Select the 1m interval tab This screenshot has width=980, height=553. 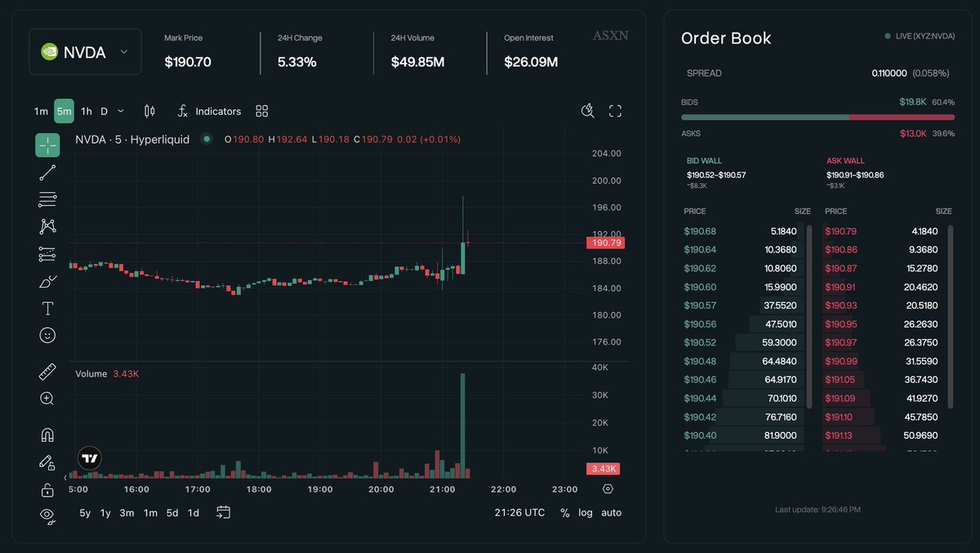[x=41, y=111]
